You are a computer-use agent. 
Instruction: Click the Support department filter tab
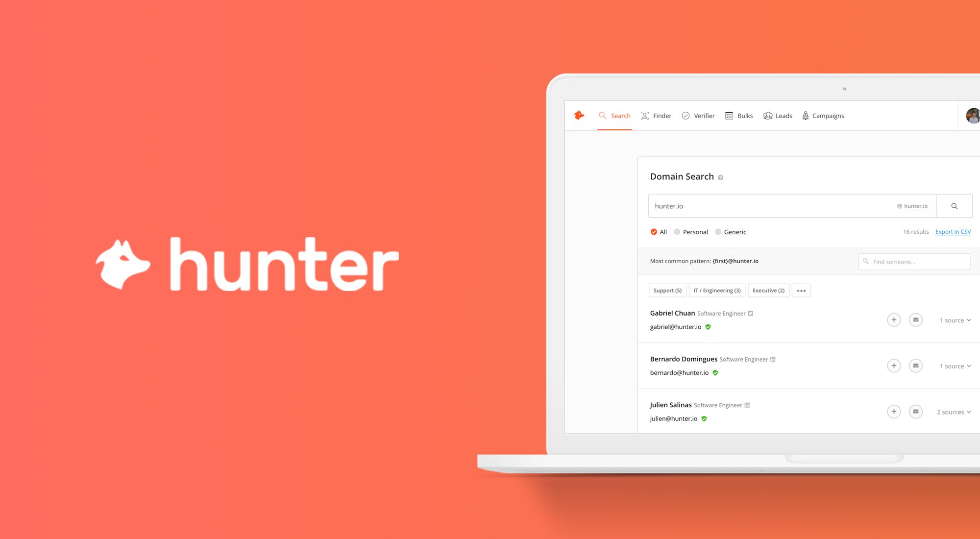[x=665, y=290]
